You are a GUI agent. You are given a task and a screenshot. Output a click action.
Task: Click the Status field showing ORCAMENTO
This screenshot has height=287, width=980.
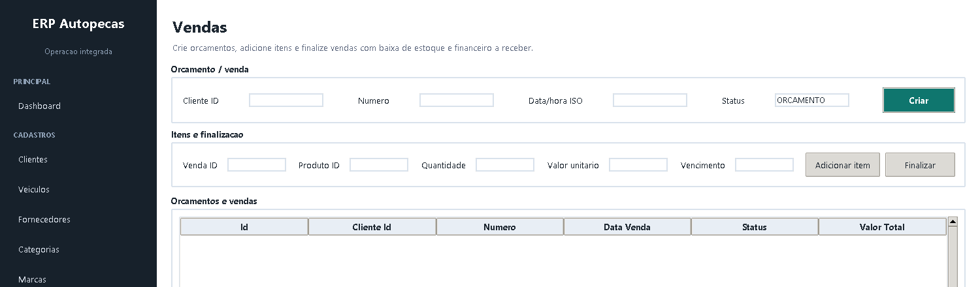coord(812,100)
